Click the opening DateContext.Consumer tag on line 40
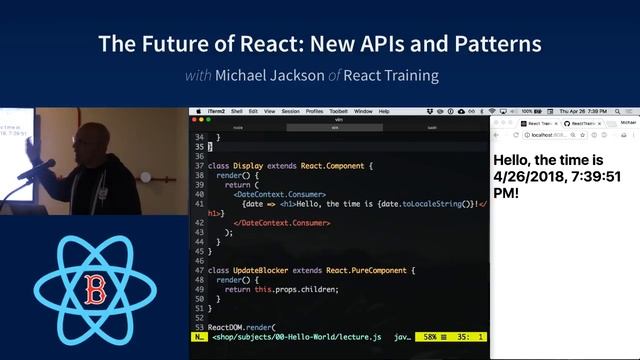Image resolution: width=640 pixels, height=360 pixels. tap(280, 194)
